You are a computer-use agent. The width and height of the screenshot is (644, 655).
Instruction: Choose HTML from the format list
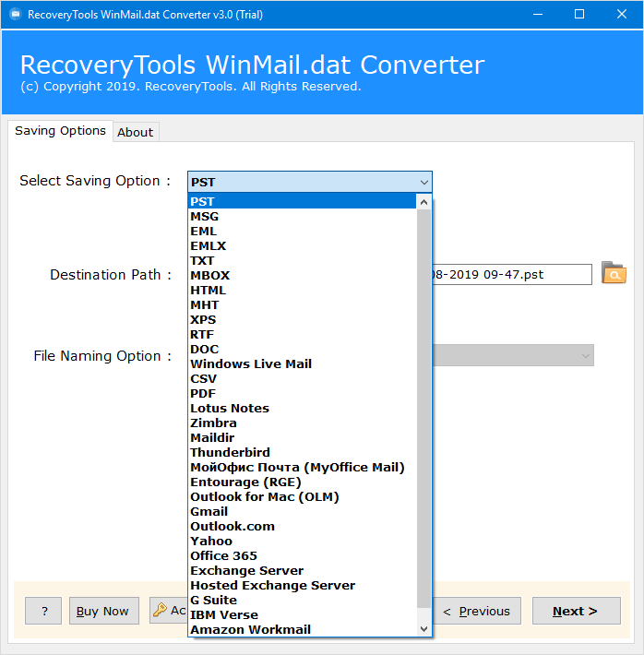tap(302, 290)
